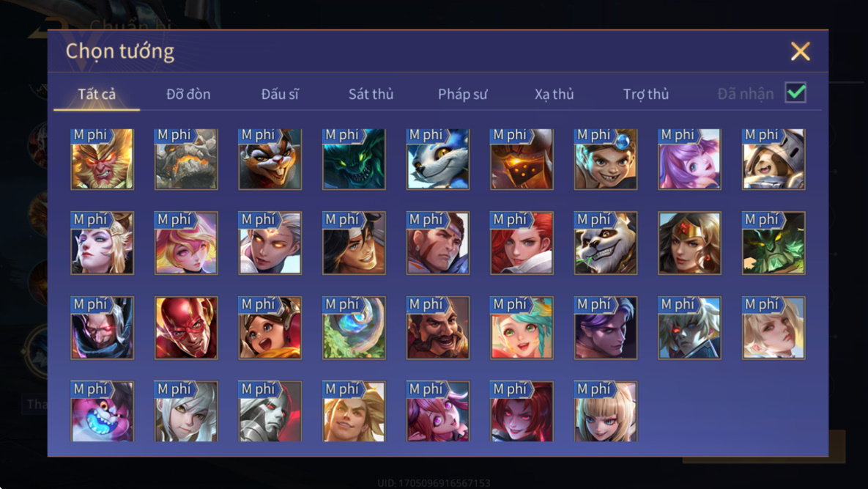
Task: Choose the red-haired woman hero portrait
Action: pyautogui.click(x=522, y=243)
